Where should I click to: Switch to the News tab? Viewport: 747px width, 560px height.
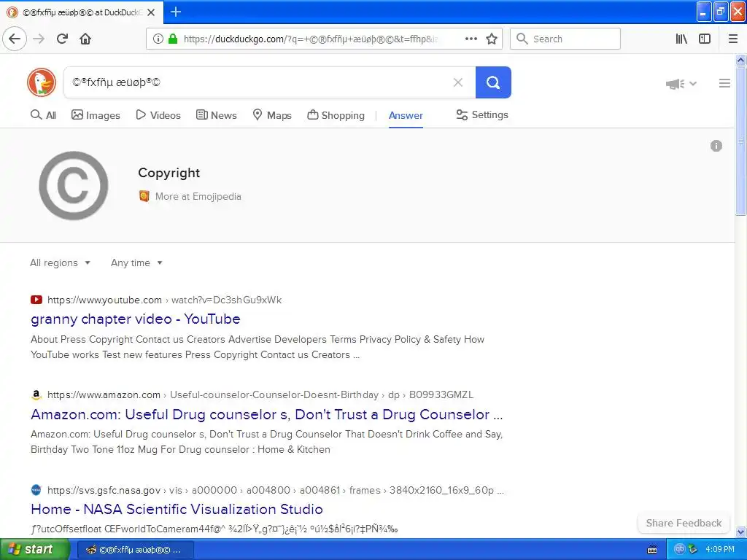point(216,115)
